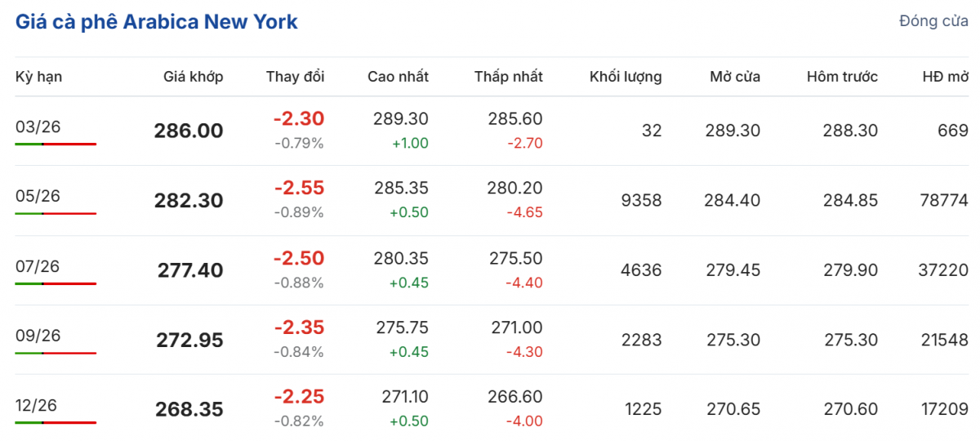980x441 pixels.
Task: Click the -2.50 change value
Action: [299, 258]
